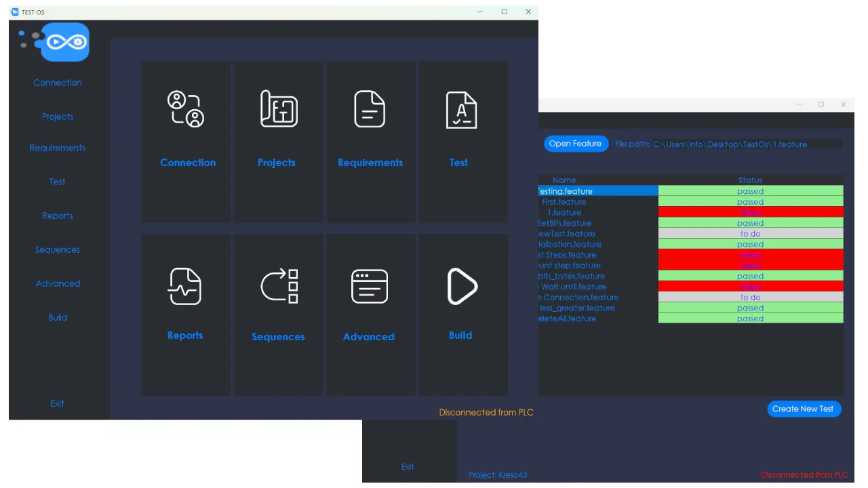Open the Projects tile's blueprint icon

pyautogui.click(x=279, y=109)
